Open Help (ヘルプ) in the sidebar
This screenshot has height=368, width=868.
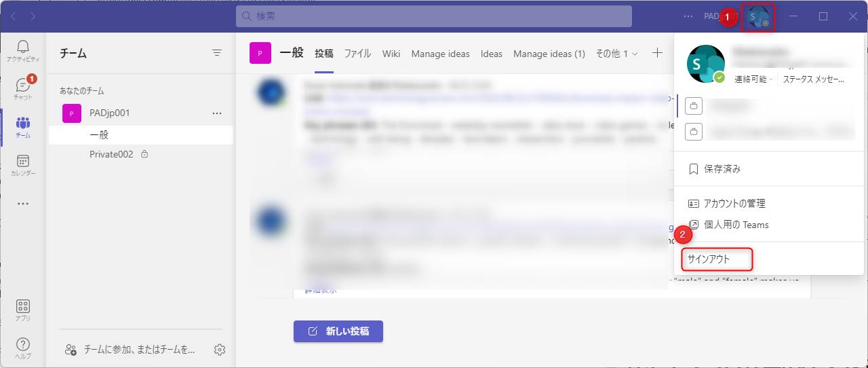pyautogui.click(x=23, y=348)
